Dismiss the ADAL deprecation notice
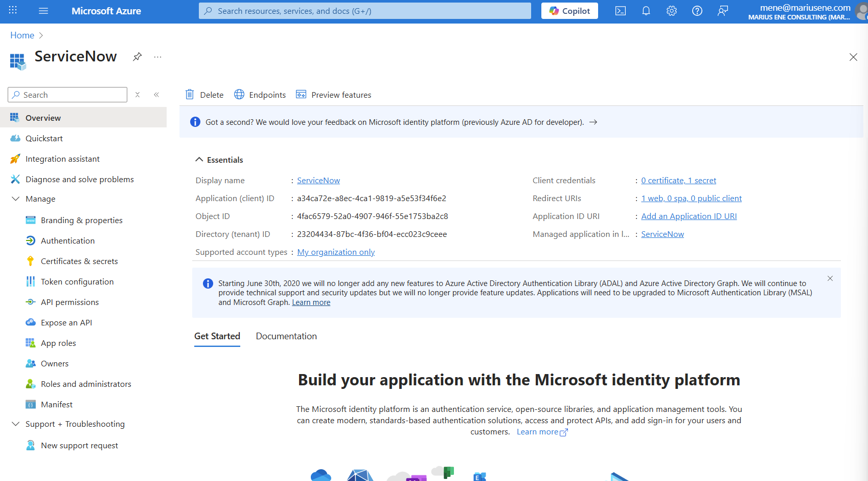Image resolution: width=868 pixels, height=481 pixels. point(830,278)
